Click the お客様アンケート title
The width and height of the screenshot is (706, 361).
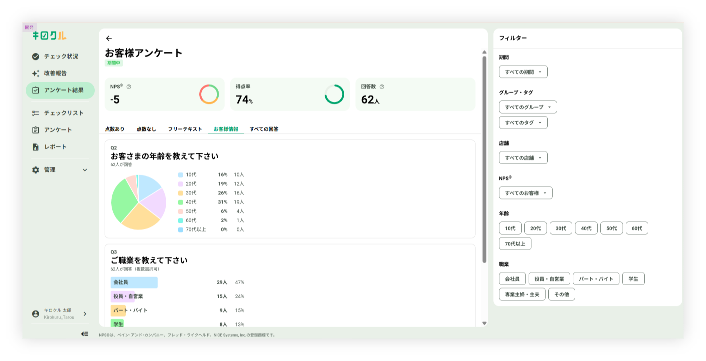(144, 53)
